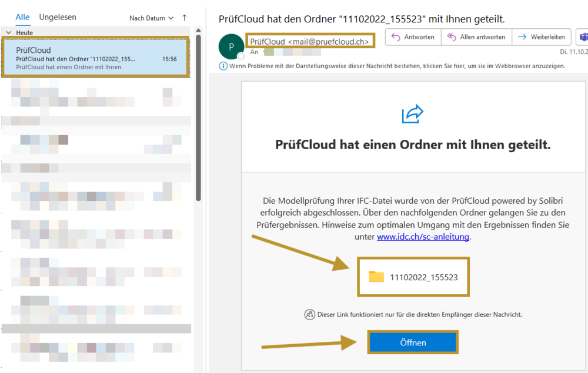Click the 'Wenn Probleme mit der Darstellungsweise' notice
This screenshot has height=373, width=588.
coord(397,66)
